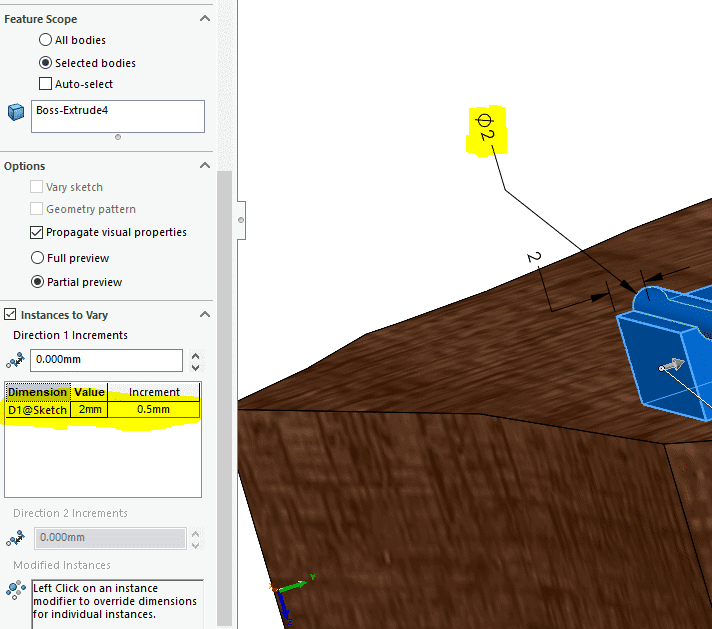
Task: Toggle the Geometry pattern checkbox
Action: 36,208
